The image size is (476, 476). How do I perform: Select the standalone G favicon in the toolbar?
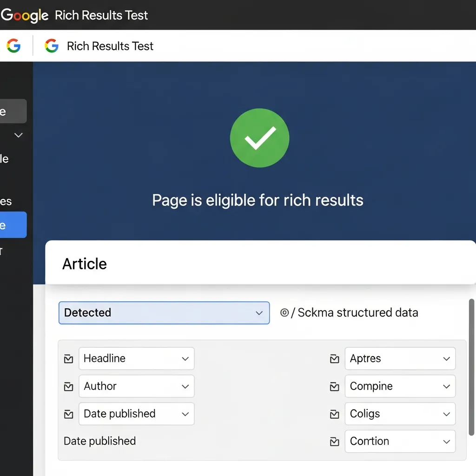click(13, 46)
